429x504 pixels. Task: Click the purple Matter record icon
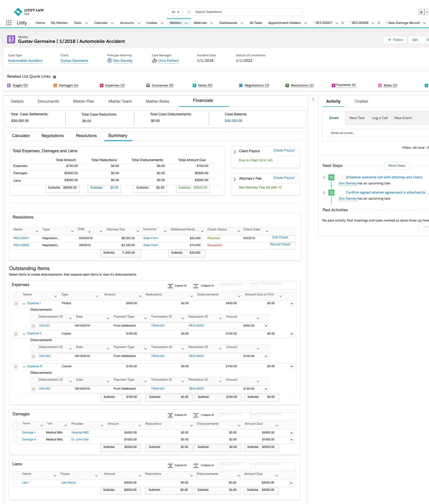11,39
